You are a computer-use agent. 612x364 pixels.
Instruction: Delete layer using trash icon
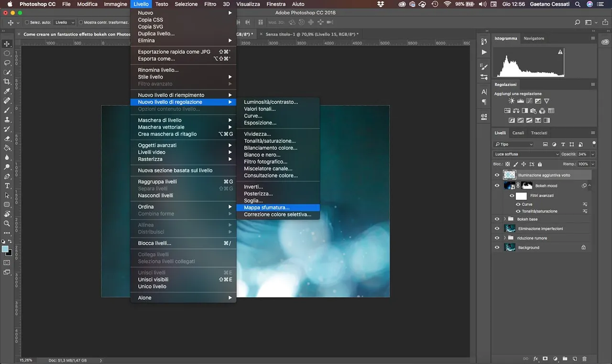click(584, 359)
